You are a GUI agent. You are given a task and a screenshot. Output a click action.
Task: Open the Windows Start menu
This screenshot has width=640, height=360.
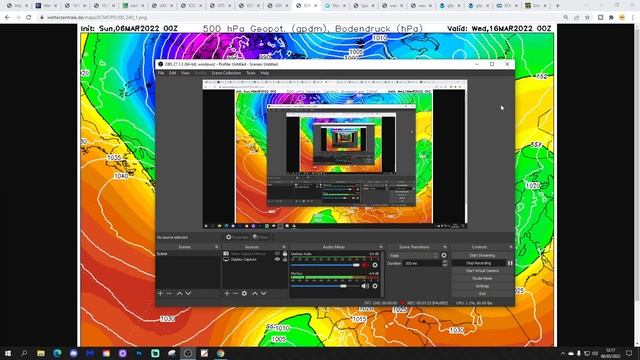[8, 353]
